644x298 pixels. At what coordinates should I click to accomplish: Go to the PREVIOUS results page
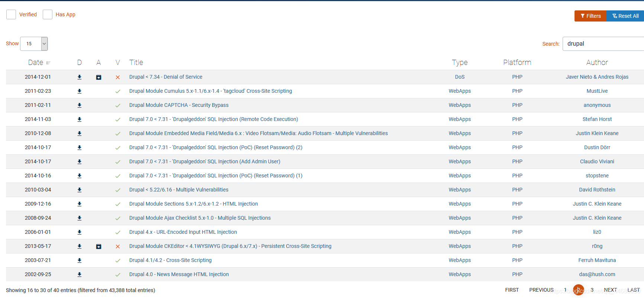click(541, 290)
